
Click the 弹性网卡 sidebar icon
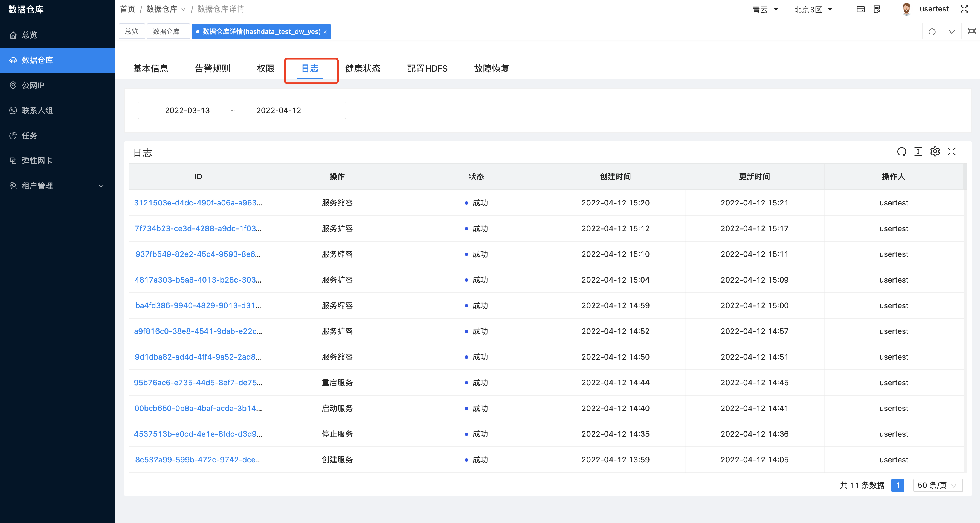point(13,160)
